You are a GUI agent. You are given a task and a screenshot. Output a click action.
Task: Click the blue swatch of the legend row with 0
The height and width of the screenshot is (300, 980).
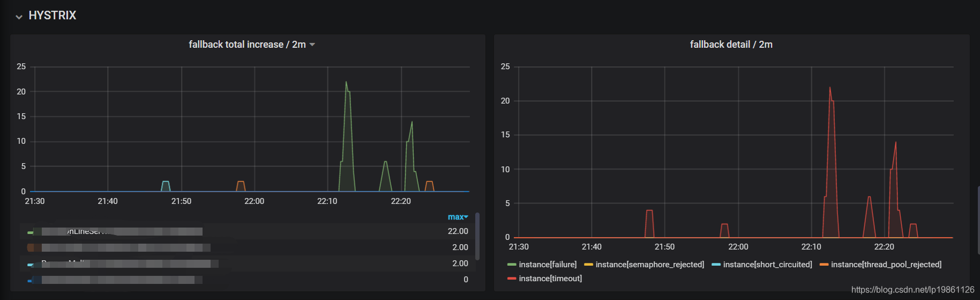click(31, 280)
